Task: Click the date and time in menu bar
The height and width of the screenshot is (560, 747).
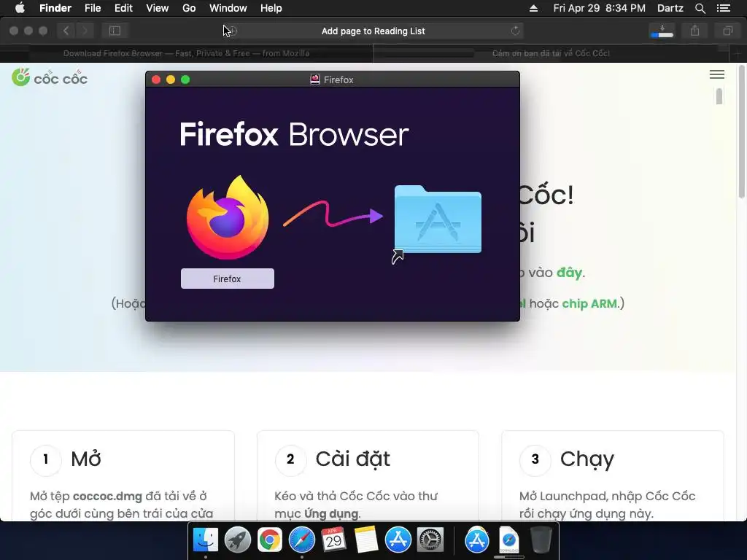Action: coord(600,8)
